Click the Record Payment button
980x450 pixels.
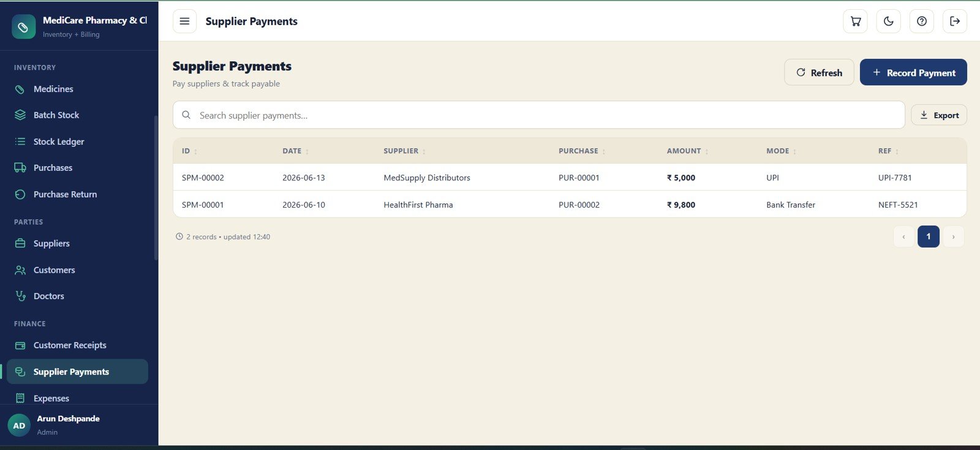[x=913, y=72]
